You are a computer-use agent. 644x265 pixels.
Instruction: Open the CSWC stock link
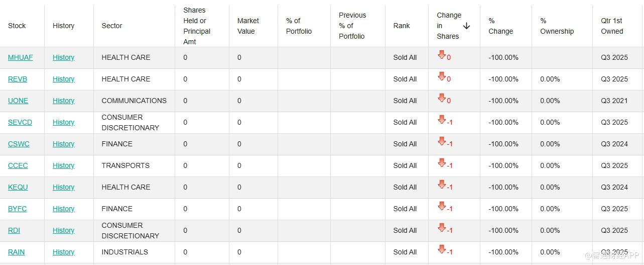click(x=19, y=144)
